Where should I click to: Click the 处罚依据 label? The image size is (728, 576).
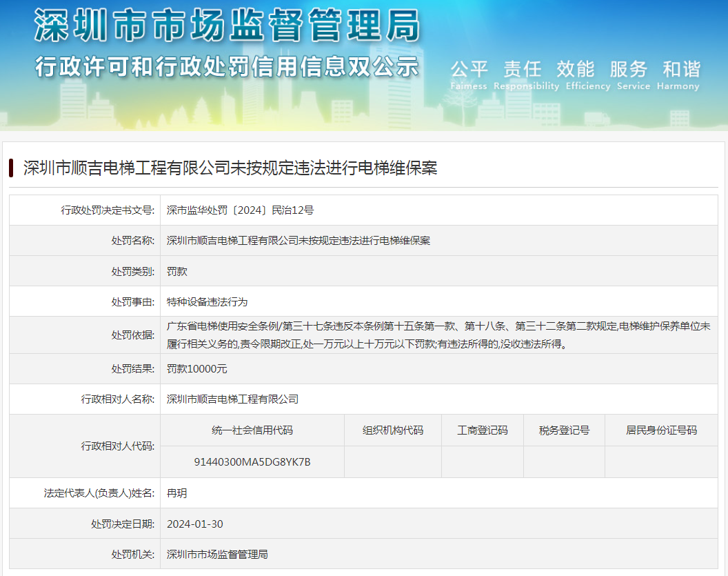pyautogui.click(x=133, y=335)
